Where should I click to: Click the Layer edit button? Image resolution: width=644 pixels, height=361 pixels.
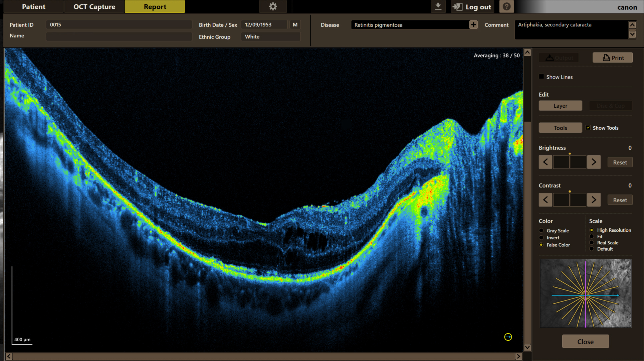click(x=560, y=106)
